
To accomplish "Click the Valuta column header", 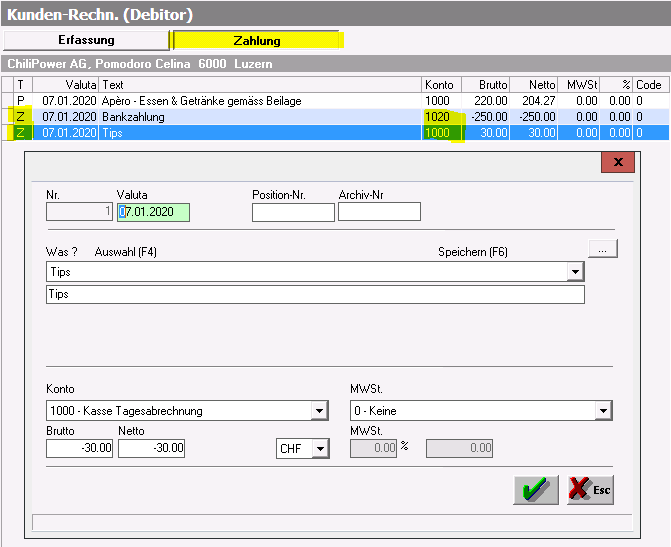I will click(66, 85).
